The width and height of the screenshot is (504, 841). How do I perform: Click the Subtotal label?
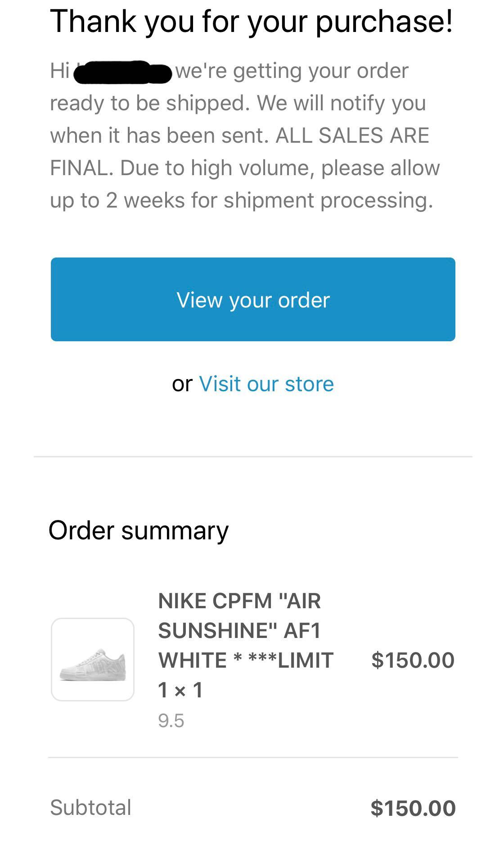[90, 807]
